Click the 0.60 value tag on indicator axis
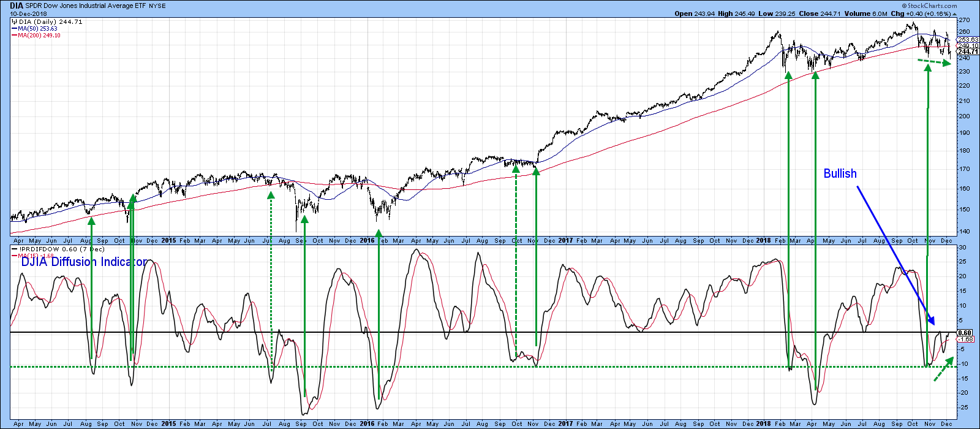The width and height of the screenshot is (980, 429). (x=965, y=333)
